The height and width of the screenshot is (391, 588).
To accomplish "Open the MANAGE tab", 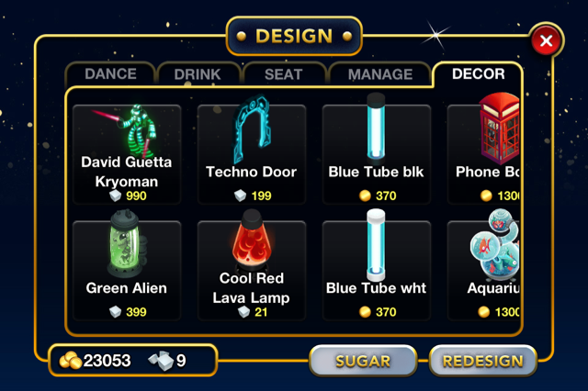I will [379, 74].
